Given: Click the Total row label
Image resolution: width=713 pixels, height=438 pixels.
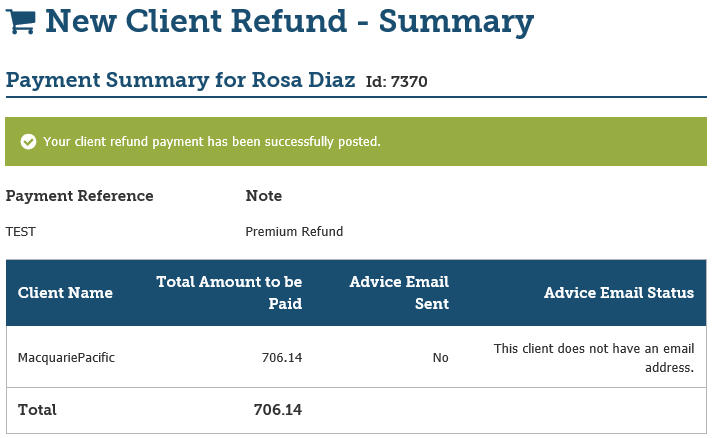Looking at the screenshot, I should (x=37, y=410).
